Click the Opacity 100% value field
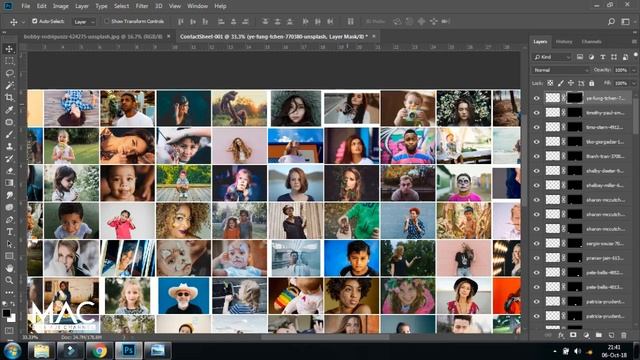The height and width of the screenshot is (360, 640). click(621, 70)
